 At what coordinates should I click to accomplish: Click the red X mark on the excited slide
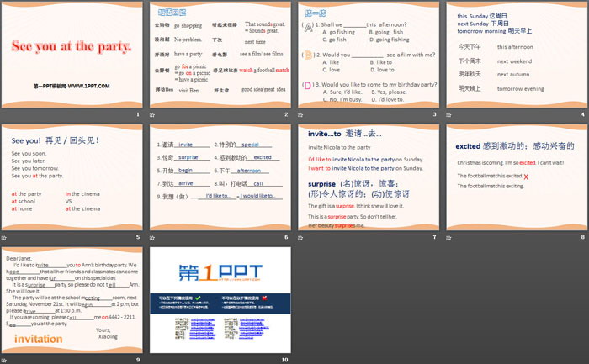(526, 177)
